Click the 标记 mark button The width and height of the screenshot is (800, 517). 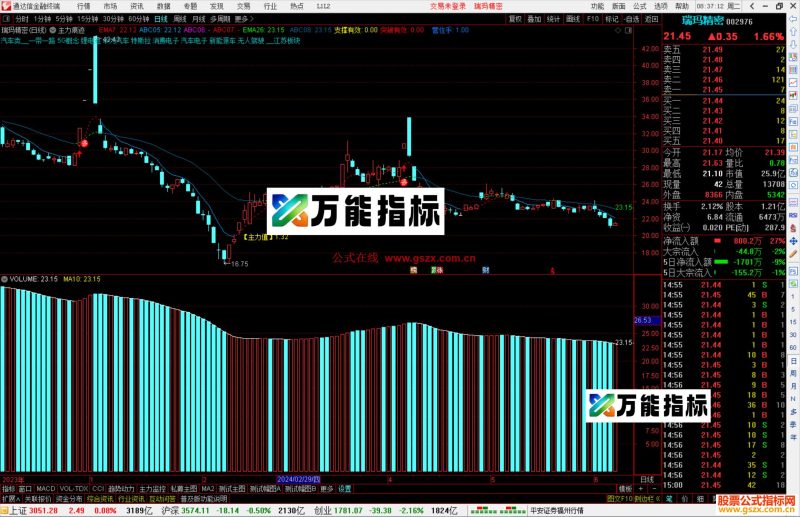point(612,19)
